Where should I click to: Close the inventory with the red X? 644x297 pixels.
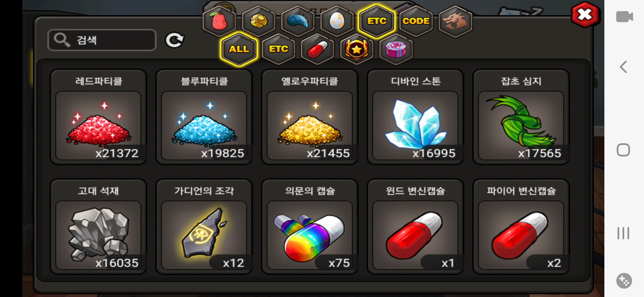(585, 15)
